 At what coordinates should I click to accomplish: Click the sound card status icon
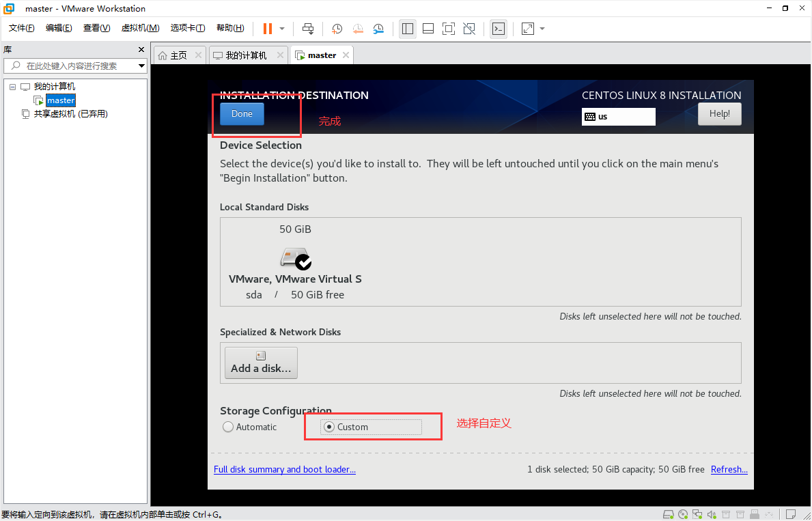(x=712, y=514)
